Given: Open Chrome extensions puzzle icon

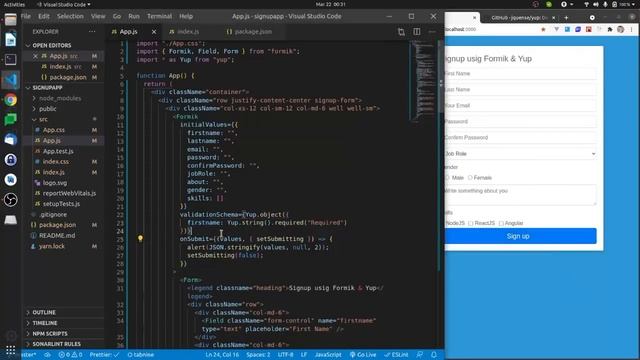Looking at the screenshot, I should (x=610, y=29).
